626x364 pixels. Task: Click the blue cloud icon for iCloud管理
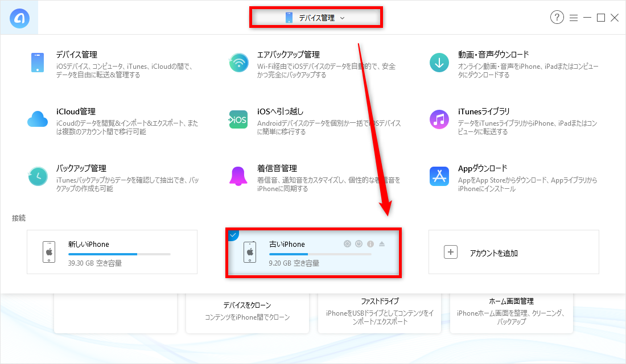(x=38, y=119)
